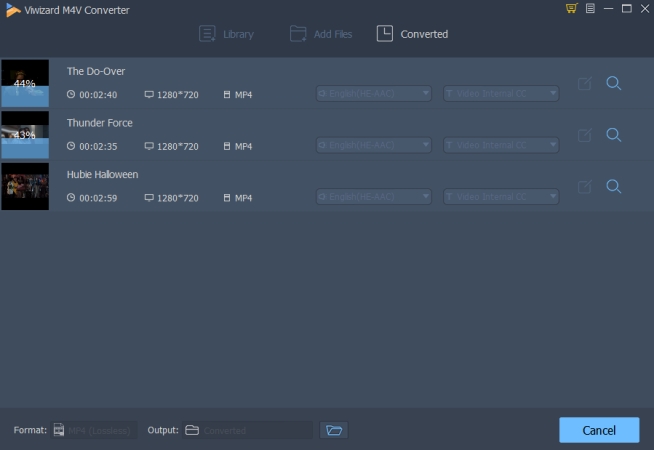Click the Thunder Force thumbnail showing 43%
Screen dimensions: 654x450
click(25, 135)
